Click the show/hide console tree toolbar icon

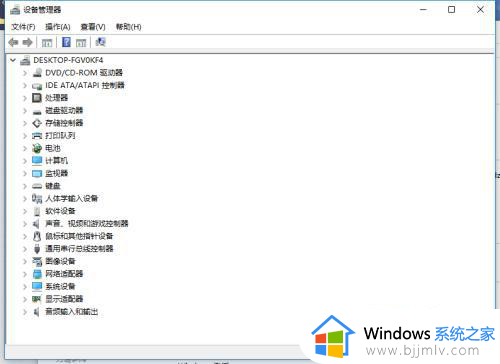47,43
